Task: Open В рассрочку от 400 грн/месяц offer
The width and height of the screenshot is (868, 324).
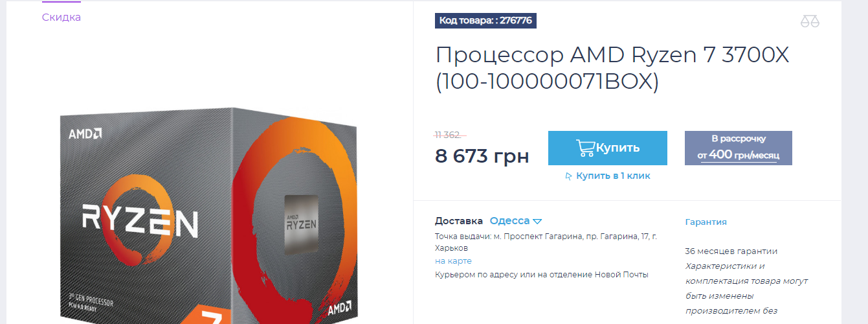Action: [x=738, y=148]
